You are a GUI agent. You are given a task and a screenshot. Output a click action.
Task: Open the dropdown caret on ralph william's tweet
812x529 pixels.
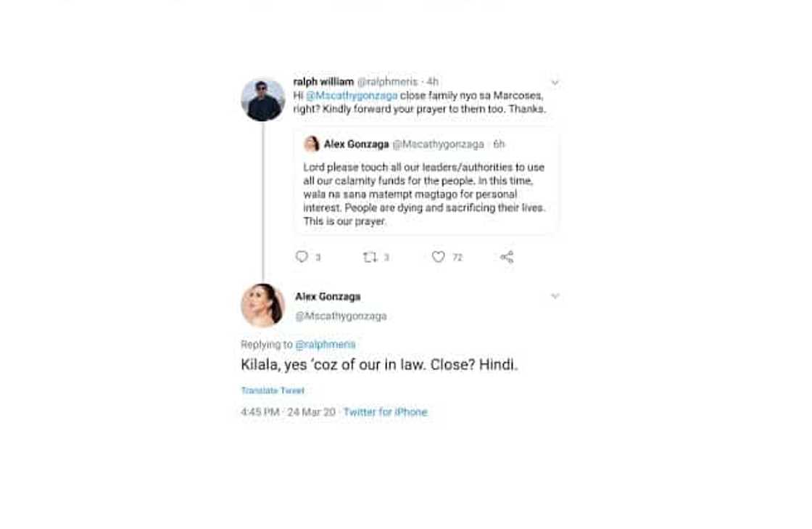tap(555, 82)
